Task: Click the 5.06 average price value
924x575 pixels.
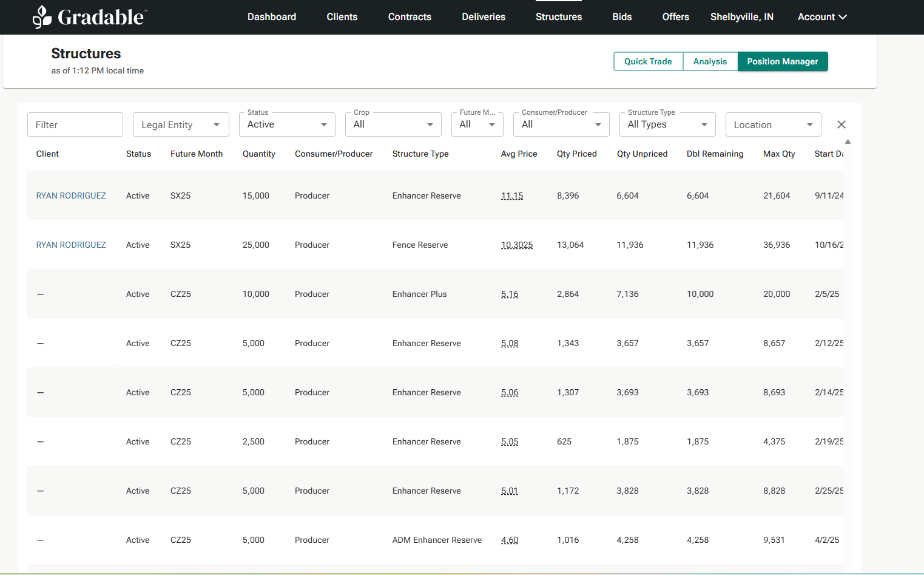Action: [x=510, y=392]
